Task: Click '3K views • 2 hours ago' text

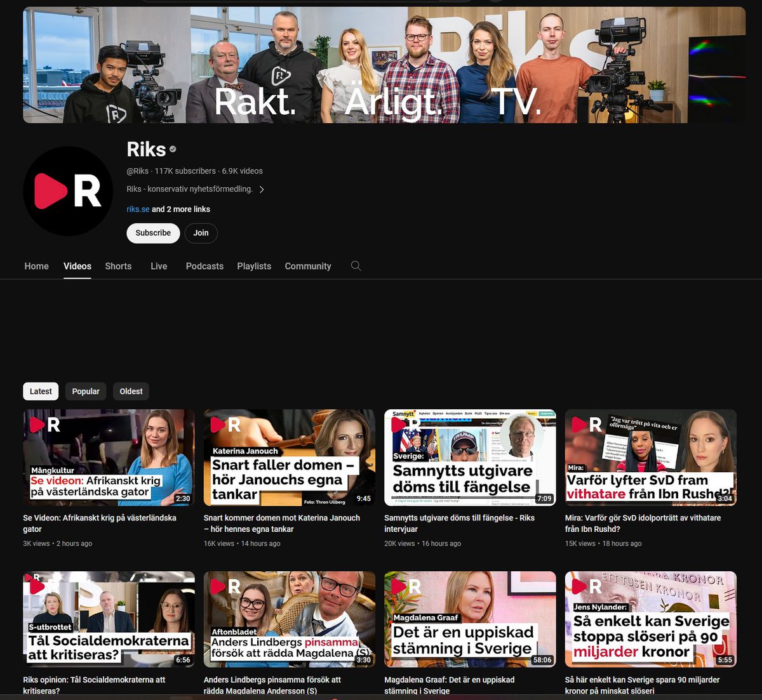Action: (57, 543)
